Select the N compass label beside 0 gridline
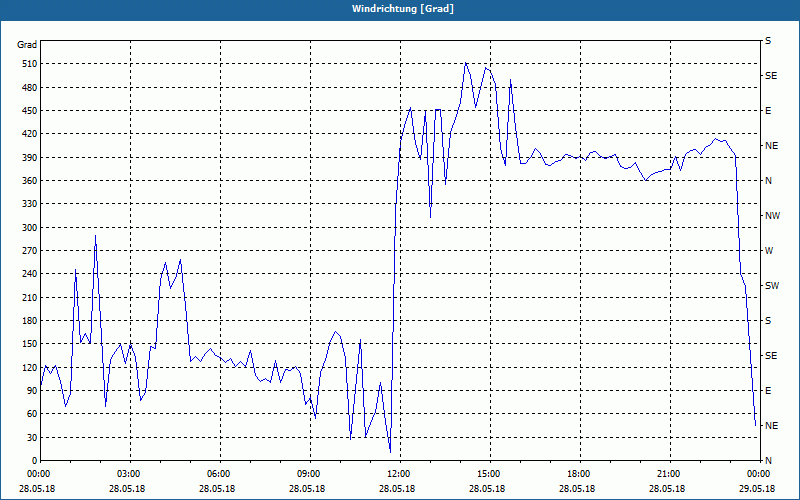 (768, 461)
